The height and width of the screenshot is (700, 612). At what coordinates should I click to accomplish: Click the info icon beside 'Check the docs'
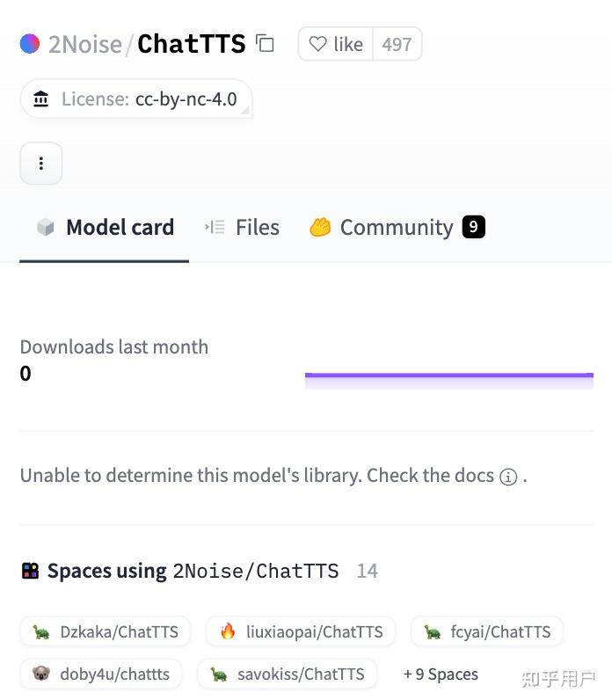coord(508,477)
